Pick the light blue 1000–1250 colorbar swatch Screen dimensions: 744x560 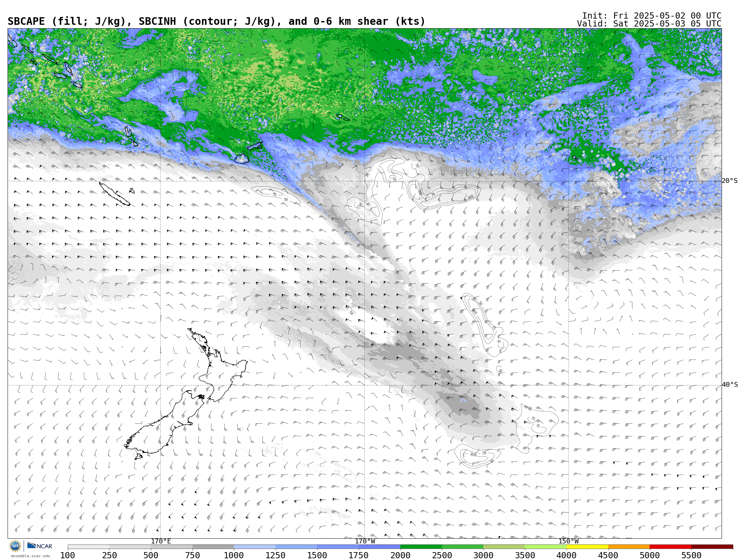coord(255,547)
